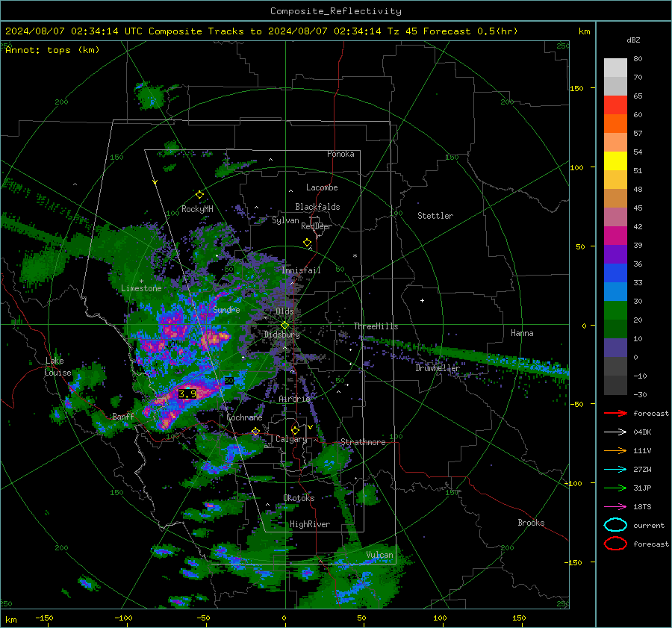The width and height of the screenshot is (672, 628).
Task: Click the yellow diamond marker above Calgary
Action: (x=295, y=430)
